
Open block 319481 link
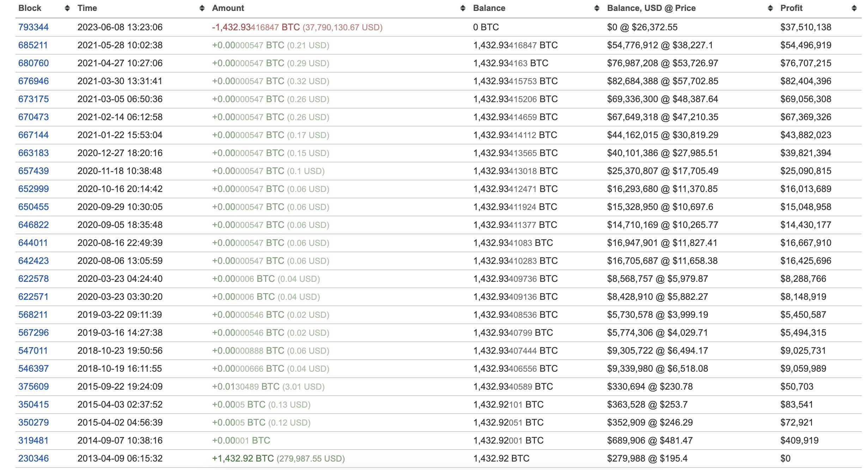33,440
